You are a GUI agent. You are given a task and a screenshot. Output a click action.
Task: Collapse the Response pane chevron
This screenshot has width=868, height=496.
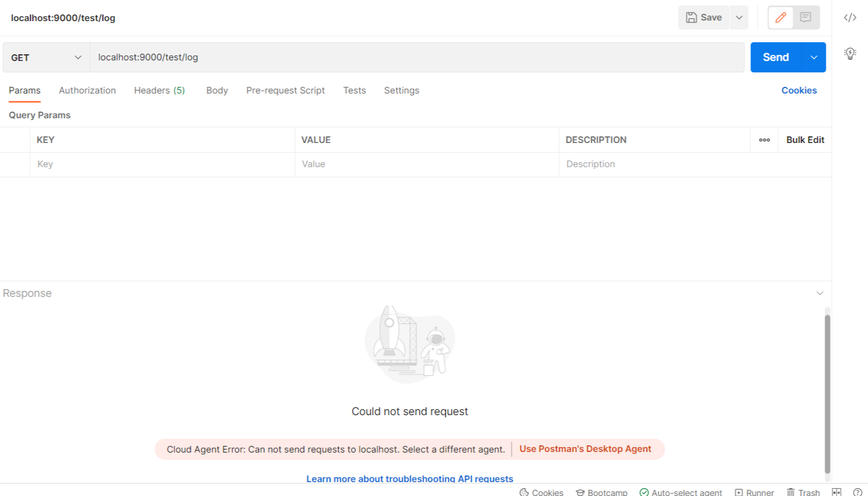pyautogui.click(x=820, y=293)
